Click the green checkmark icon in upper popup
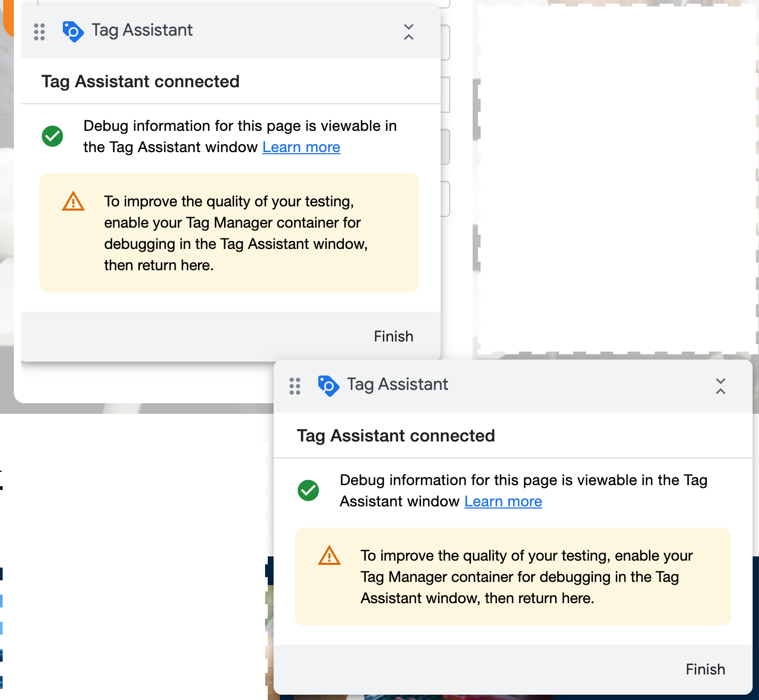Screen dimensions: 759x700 point(53,136)
